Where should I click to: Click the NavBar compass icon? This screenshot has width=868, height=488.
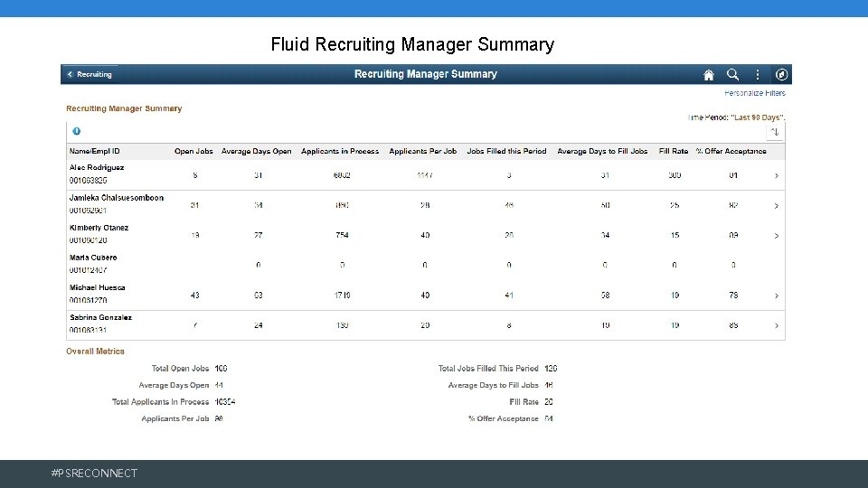coord(781,74)
